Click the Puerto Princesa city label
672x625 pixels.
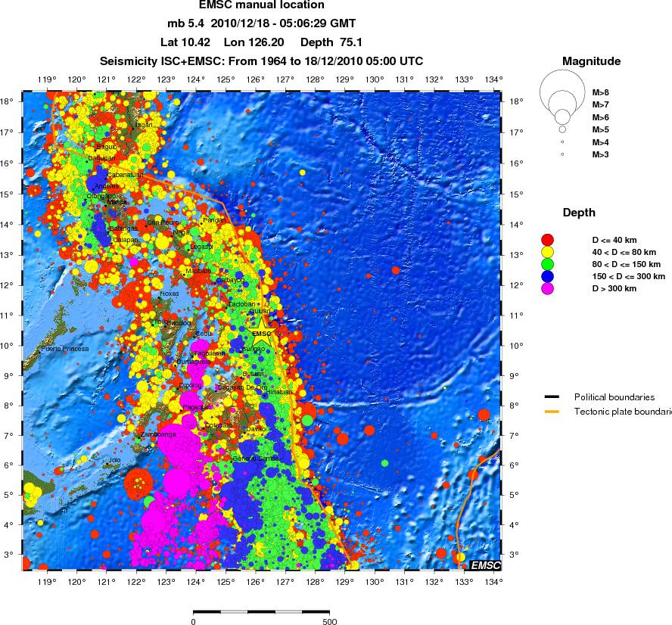pos(65,349)
